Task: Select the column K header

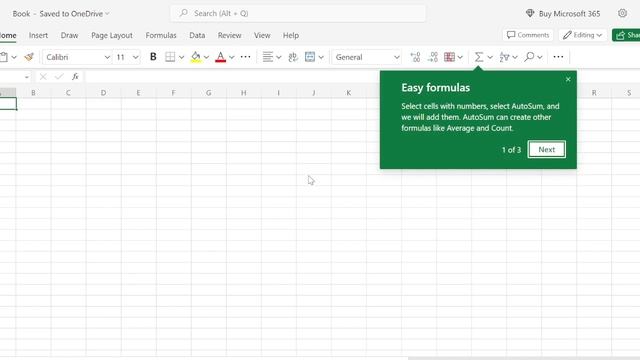Action: click(349, 93)
